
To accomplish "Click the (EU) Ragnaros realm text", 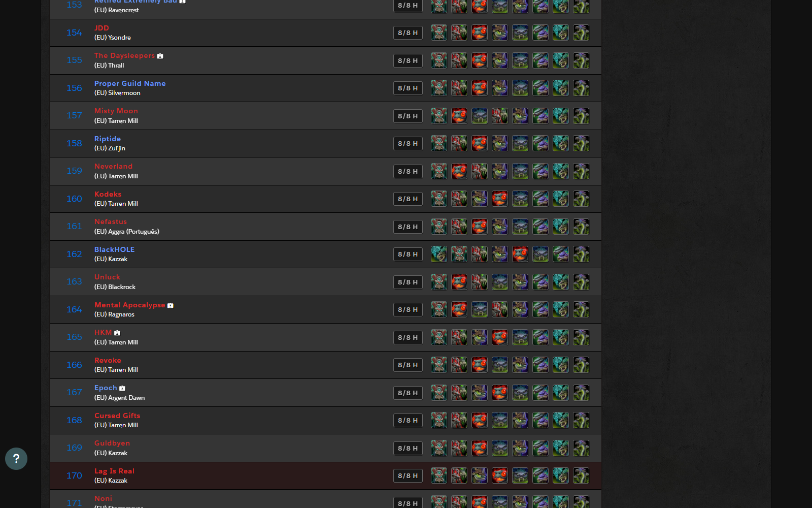I will (x=114, y=314).
